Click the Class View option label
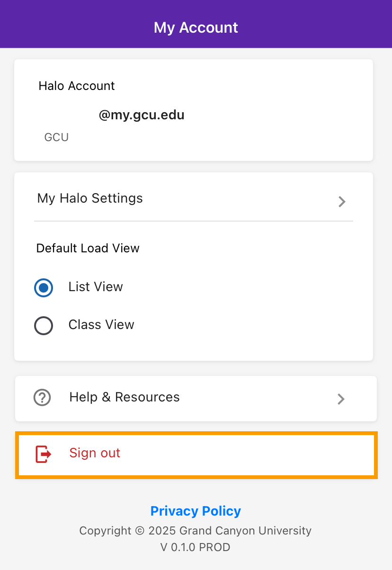 pyautogui.click(x=101, y=325)
